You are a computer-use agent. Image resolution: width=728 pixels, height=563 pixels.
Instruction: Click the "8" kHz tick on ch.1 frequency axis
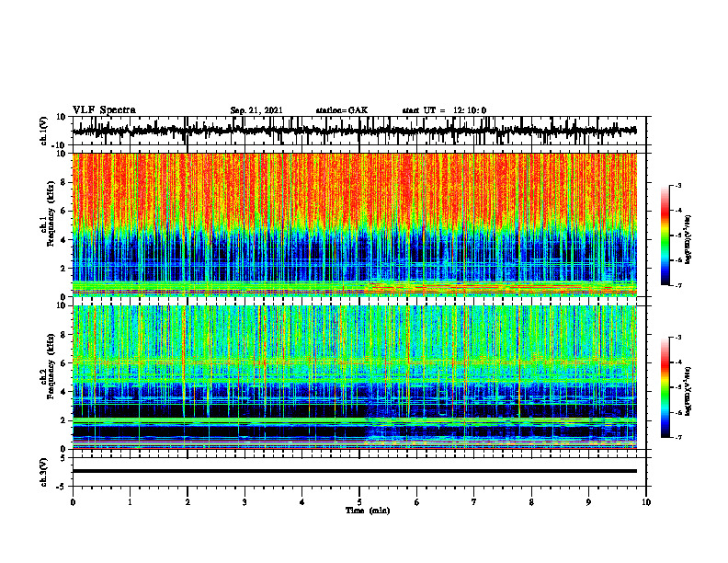point(64,182)
